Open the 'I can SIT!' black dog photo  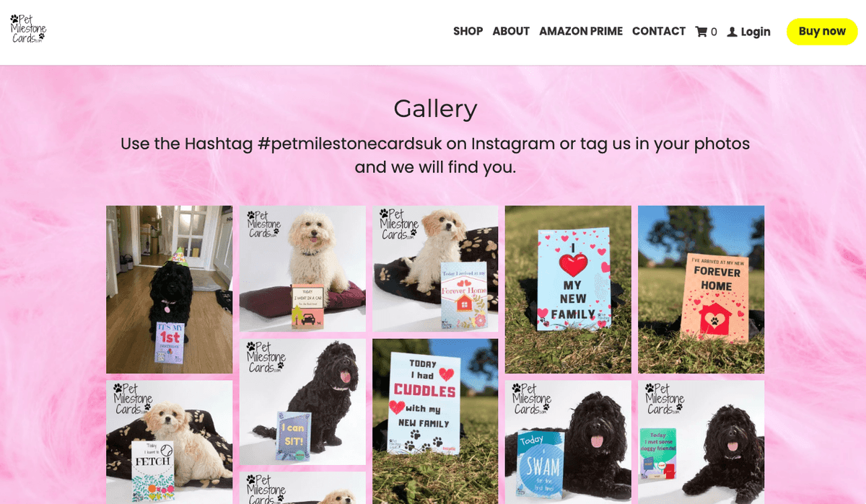click(x=302, y=402)
